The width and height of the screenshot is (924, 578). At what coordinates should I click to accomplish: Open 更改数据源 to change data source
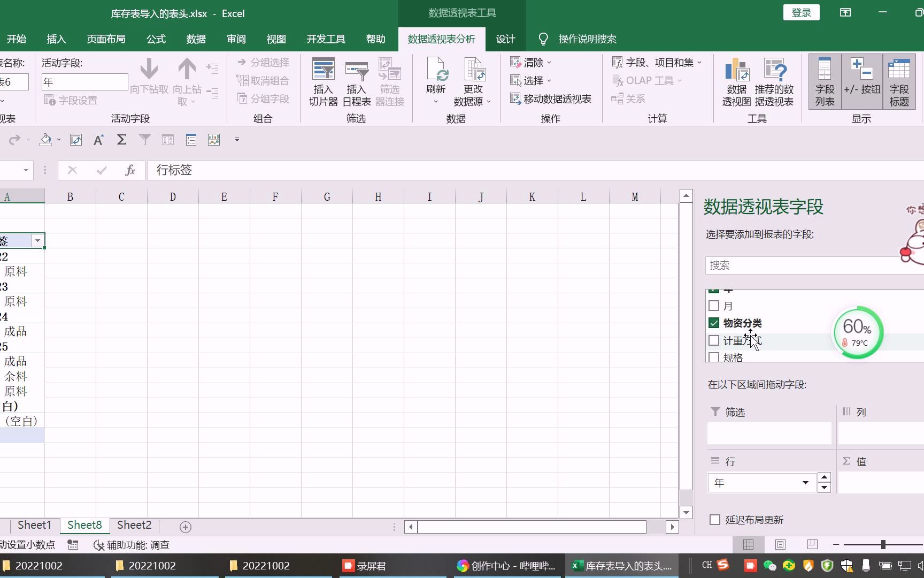coord(472,81)
